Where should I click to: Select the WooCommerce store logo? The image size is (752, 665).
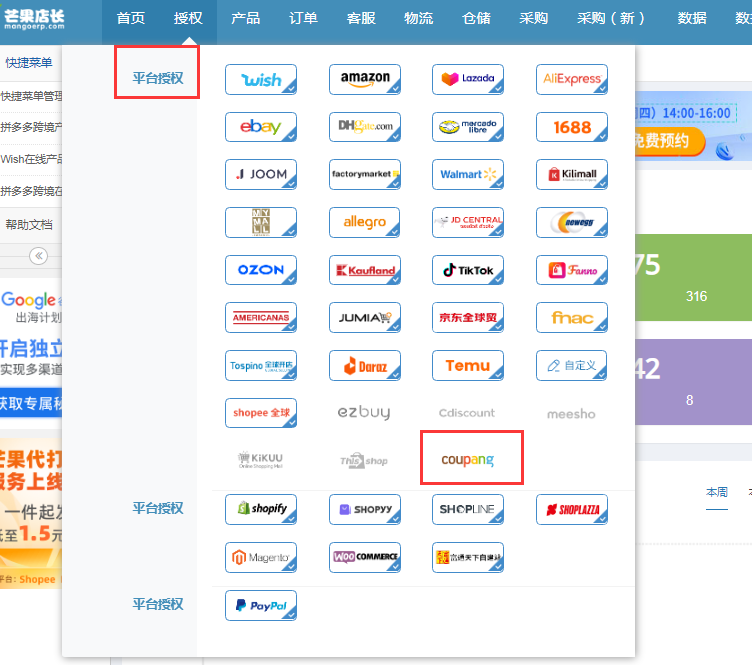click(364, 557)
